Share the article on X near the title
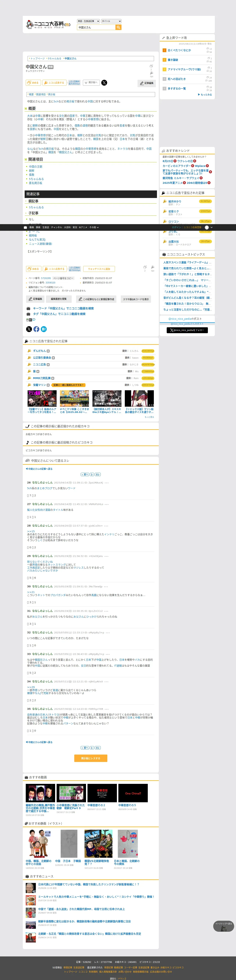This screenshot has width=236, height=980. [x=104, y=83]
